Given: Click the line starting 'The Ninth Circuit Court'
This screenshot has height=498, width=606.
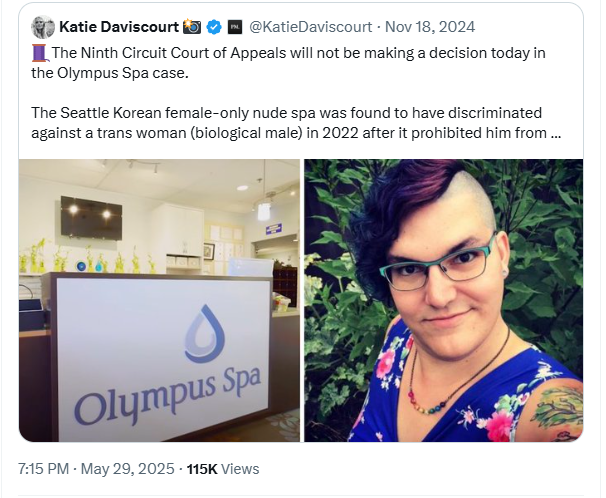Looking at the screenshot, I should (298, 53).
